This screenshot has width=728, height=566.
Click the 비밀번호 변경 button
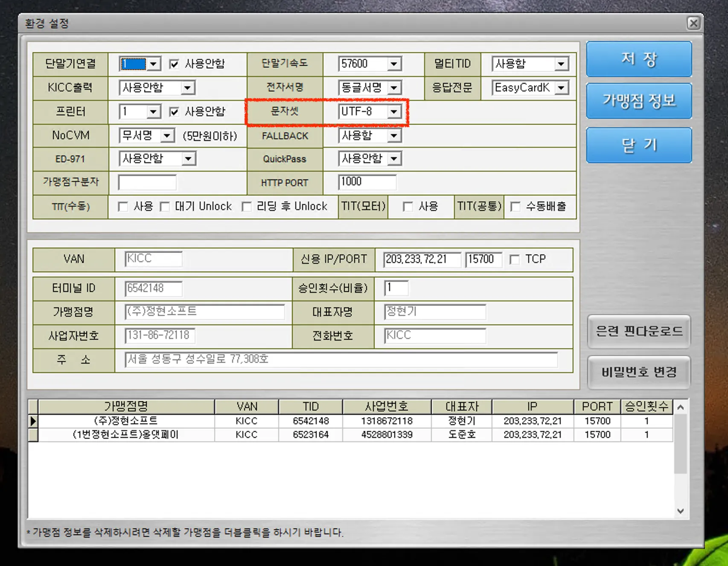click(639, 372)
